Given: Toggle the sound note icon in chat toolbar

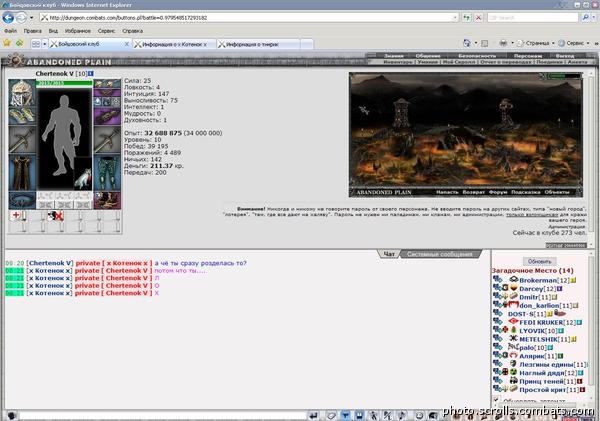Looking at the screenshot, I should [402, 415].
